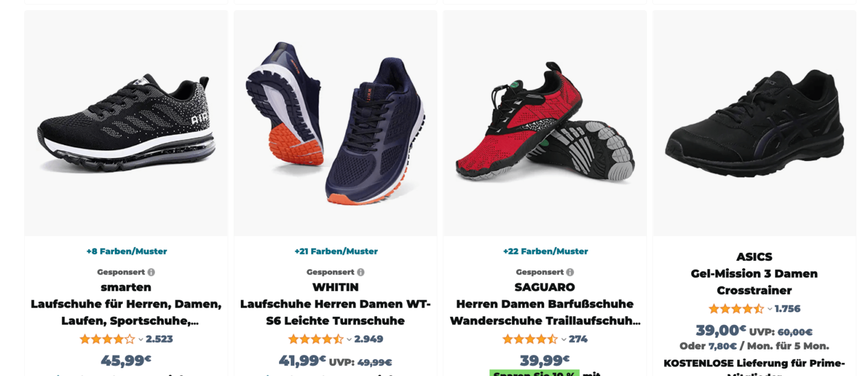
Task: Click the info icon beside WHITIN Gesponsert
Action: [361, 272]
